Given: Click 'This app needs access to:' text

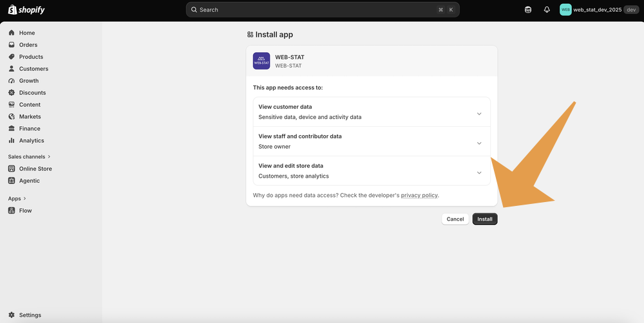Looking at the screenshot, I should [x=288, y=88].
